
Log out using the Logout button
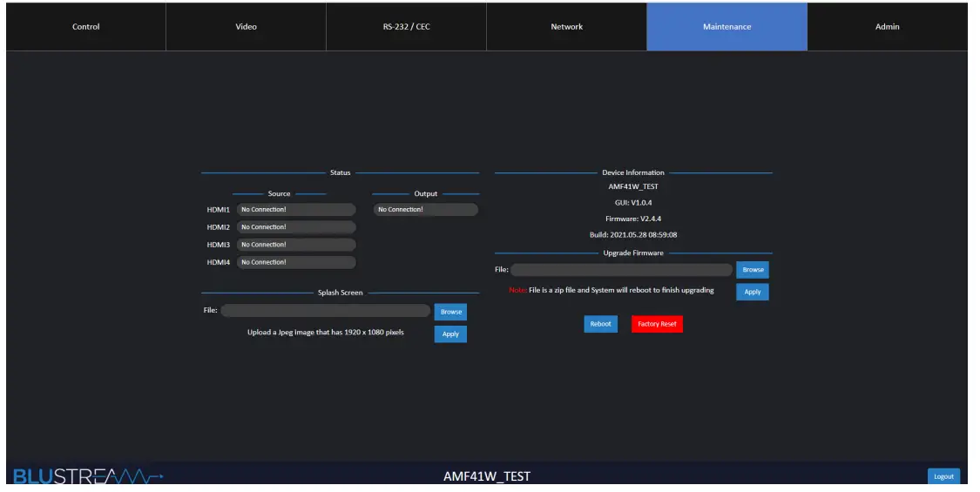[x=943, y=476]
